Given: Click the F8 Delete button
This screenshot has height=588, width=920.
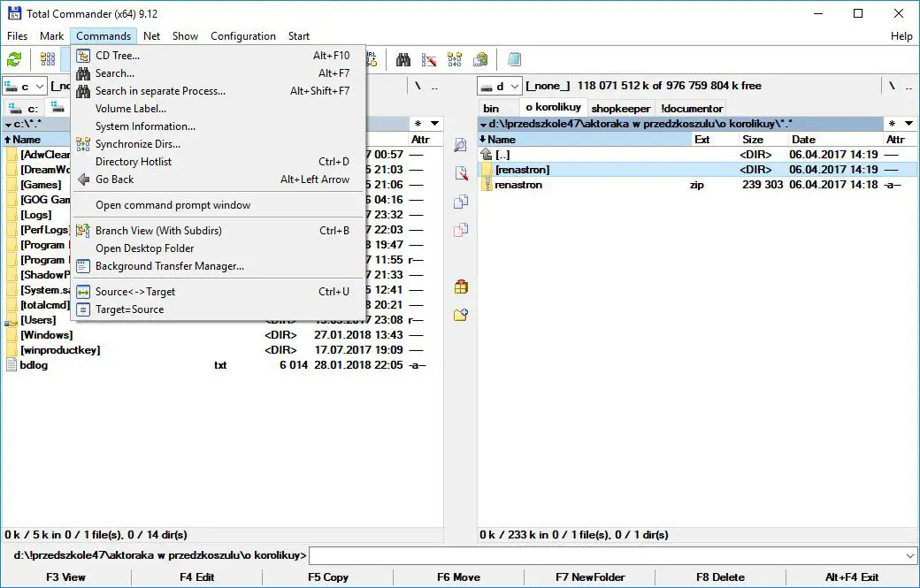Looking at the screenshot, I should point(720,577).
